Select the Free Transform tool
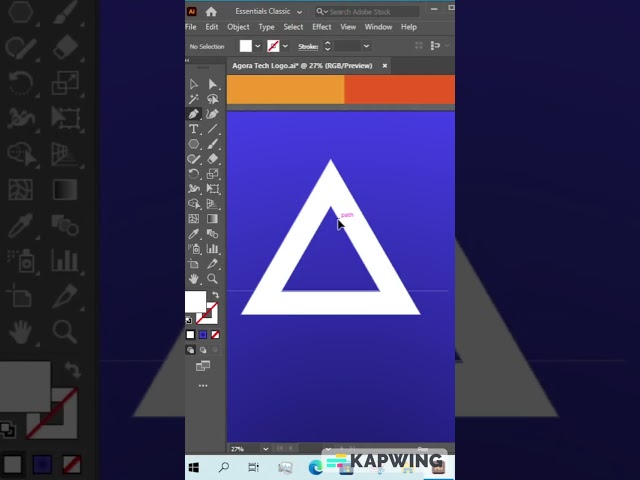The image size is (640, 480). tap(212, 189)
